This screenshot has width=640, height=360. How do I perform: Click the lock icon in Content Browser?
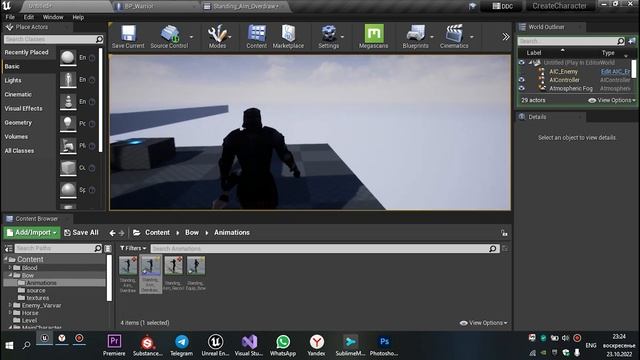click(x=504, y=233)
